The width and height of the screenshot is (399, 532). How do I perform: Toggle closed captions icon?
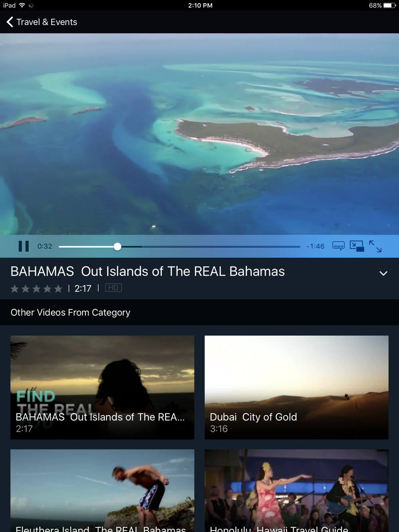click(338, 246)
